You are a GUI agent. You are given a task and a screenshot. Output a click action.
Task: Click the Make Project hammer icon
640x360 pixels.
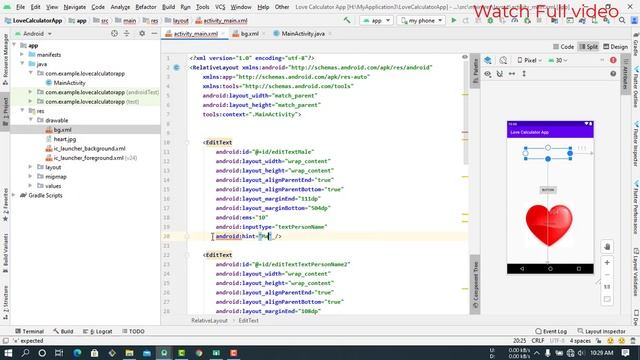click(347, 20)
